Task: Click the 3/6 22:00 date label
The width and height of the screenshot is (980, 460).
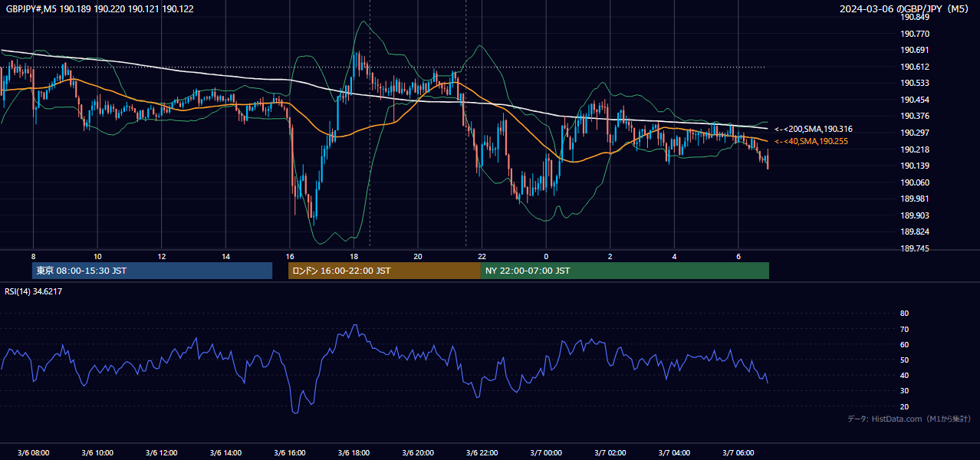Action: [x=482, y=452]
